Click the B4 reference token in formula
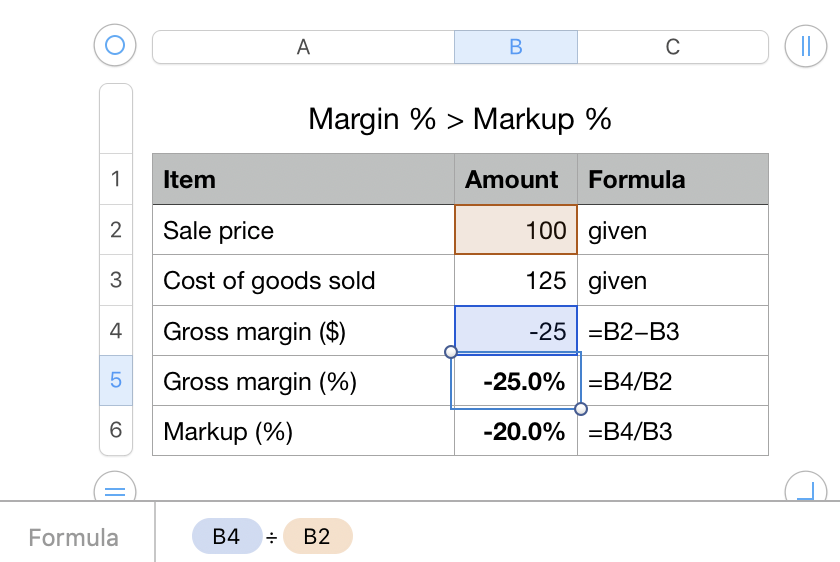This screenshot has width=840, height=562. tap(226, 537)
